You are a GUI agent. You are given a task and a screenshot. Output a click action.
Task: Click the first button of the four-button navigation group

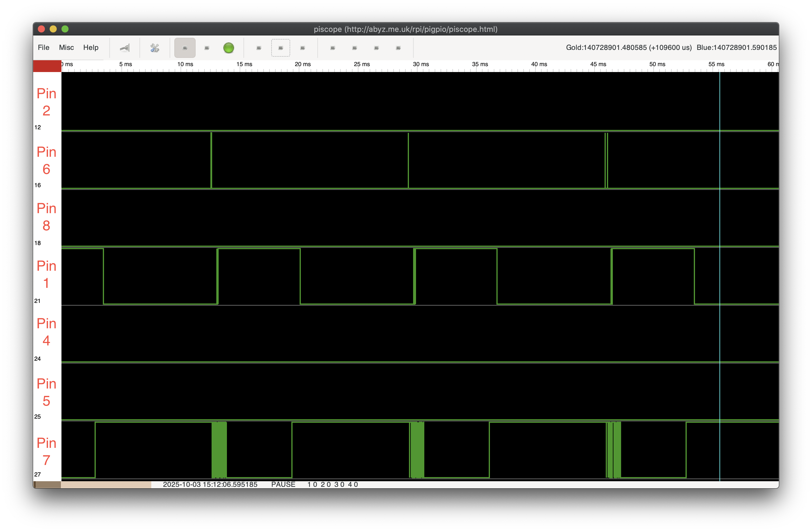coord(333,48)
